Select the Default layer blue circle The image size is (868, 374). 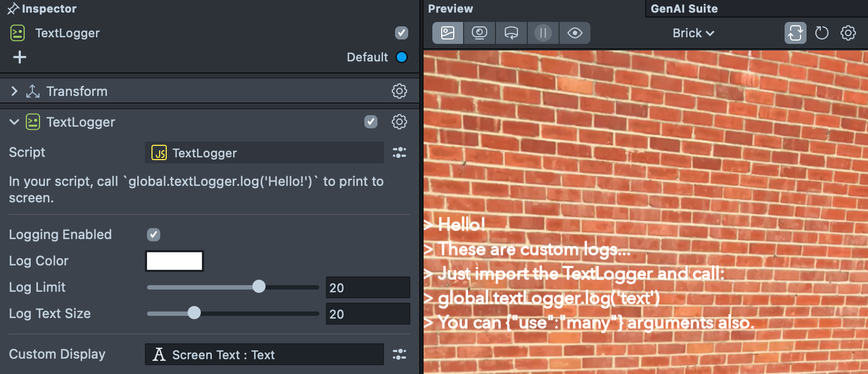point(402,57)
